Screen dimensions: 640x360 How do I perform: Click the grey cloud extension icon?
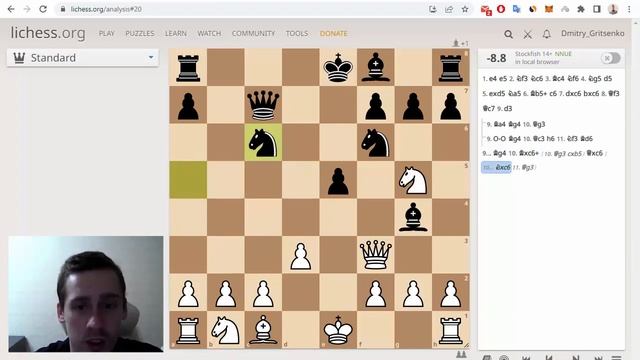click(x=565, y=9)
